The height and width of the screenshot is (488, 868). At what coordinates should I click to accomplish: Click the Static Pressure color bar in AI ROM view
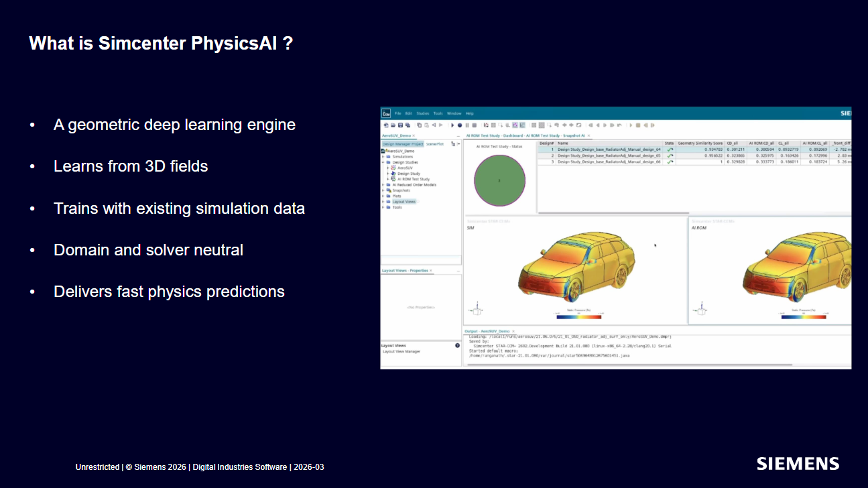point(803,316)
